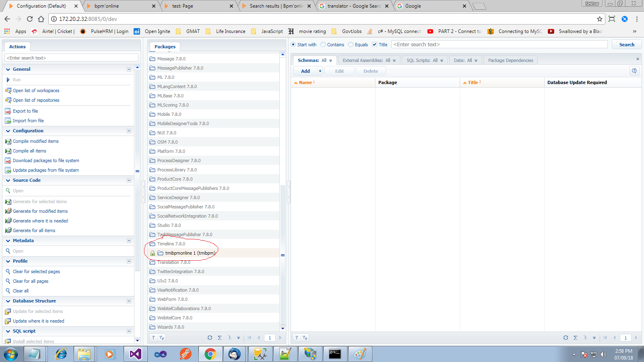Click the Clear for all pages icon
644x362 pixels.
[8, 281]
